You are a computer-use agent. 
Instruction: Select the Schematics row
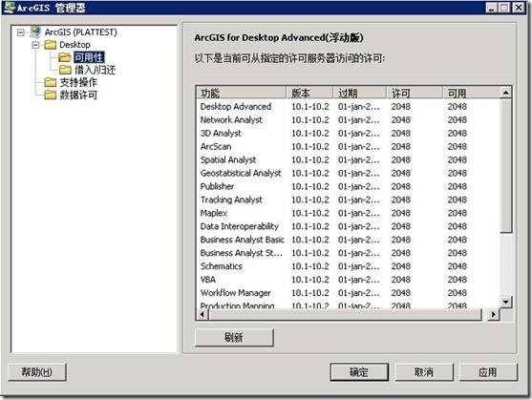coord(348,266)
